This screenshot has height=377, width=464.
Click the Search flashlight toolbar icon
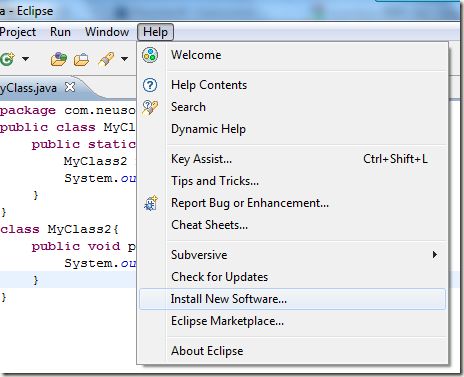click(106, 59)
